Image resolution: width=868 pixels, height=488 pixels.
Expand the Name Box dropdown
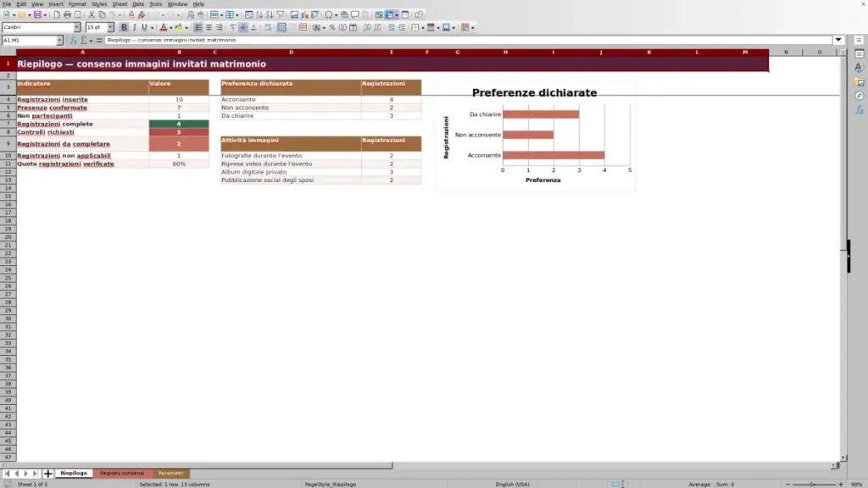pos(59,41)
